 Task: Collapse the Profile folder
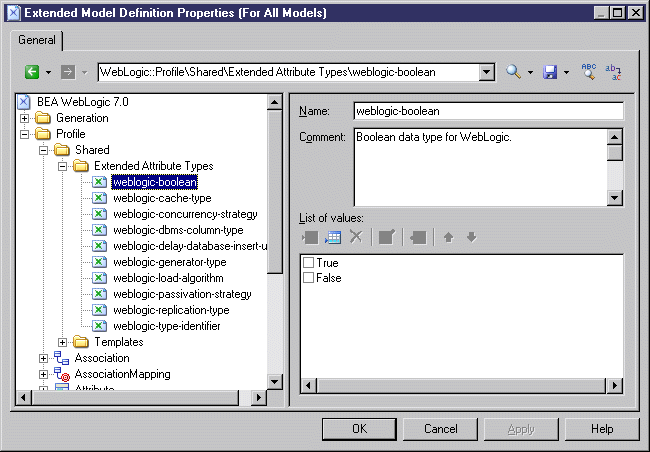point(24,134)
